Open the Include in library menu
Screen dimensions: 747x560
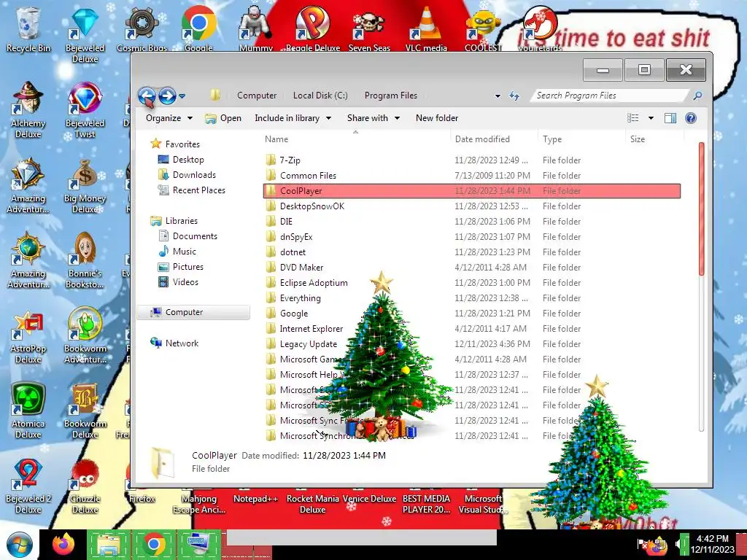tap(293, 118)
